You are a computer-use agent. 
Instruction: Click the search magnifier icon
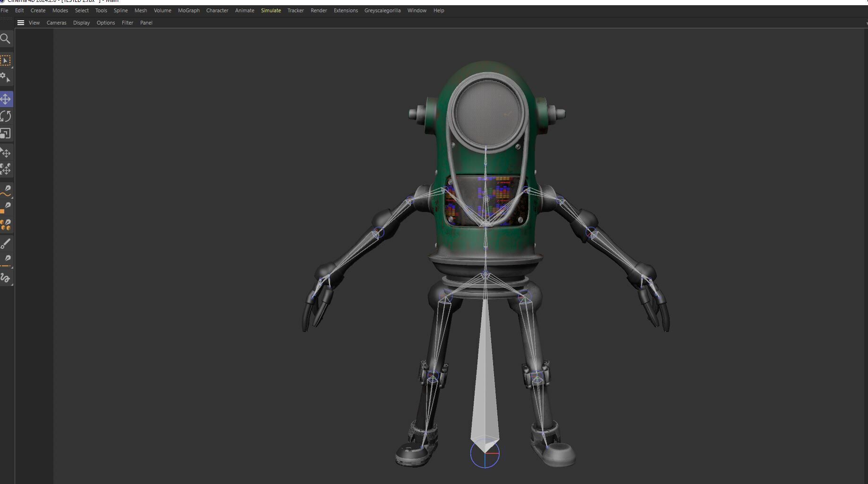click(x=5, y=39)
